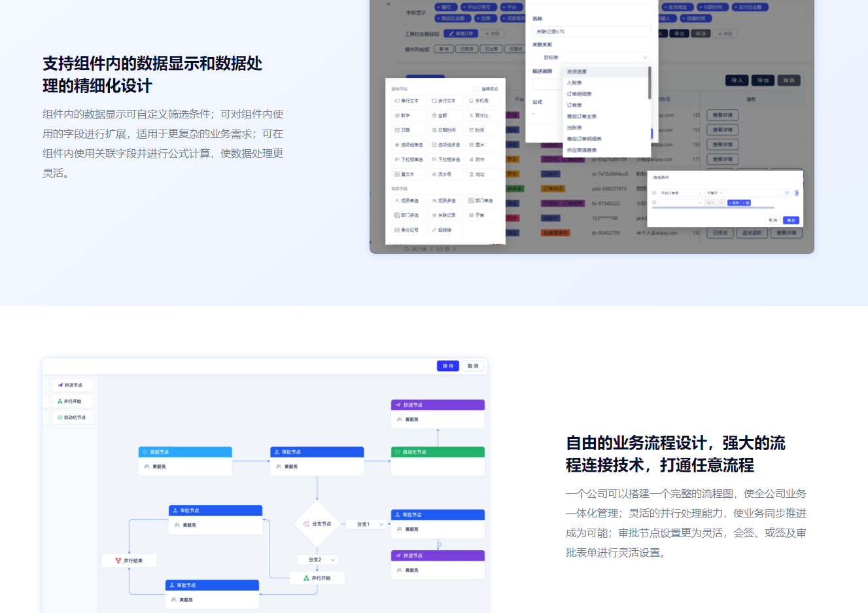The height and width of the screenshot is (613, 868).
Task: Select the 分支节点 diamond on the canvas
Action: click(317, 524)
